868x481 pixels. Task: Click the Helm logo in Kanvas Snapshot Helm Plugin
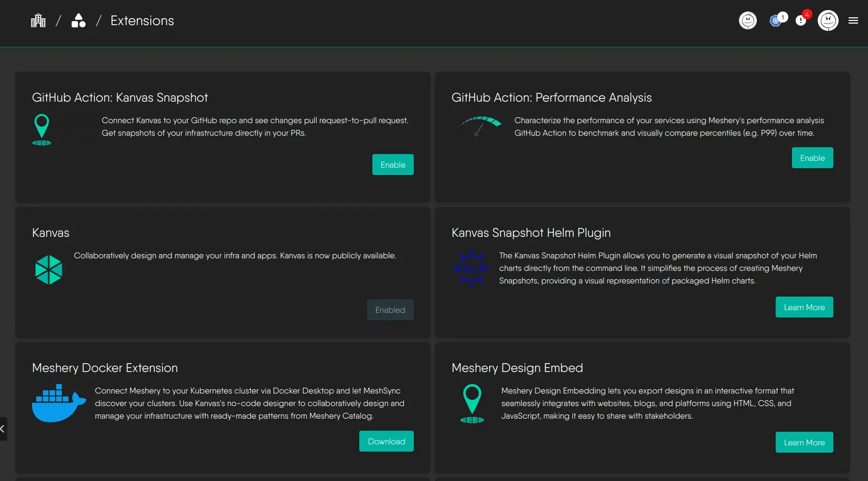[x=471, y=269]
